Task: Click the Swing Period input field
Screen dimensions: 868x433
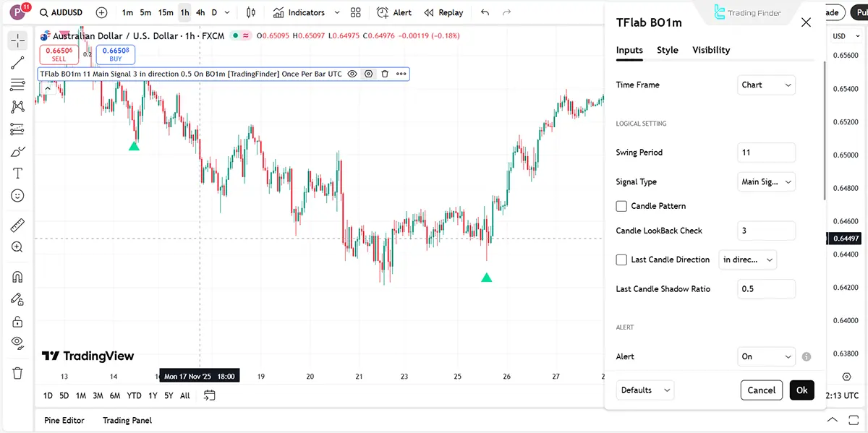Action: [765, 153]
